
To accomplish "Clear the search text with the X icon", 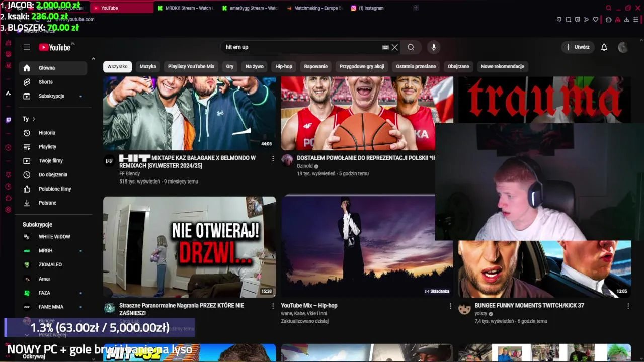I will point(395,47).
